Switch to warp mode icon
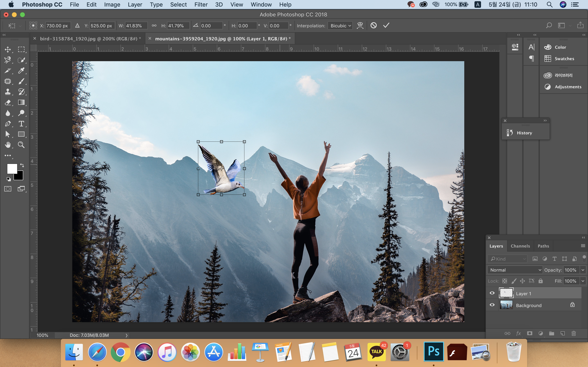This screenshot has width=588, height=367. click(x=360, y=25)
